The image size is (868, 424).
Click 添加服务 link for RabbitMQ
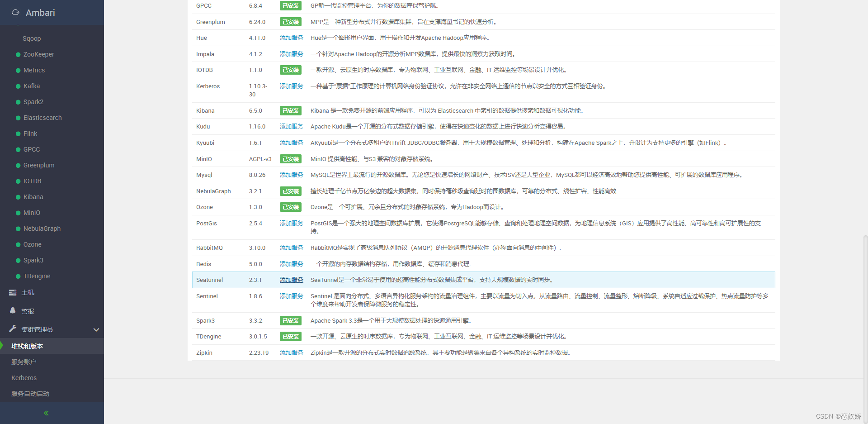[292, 248]
